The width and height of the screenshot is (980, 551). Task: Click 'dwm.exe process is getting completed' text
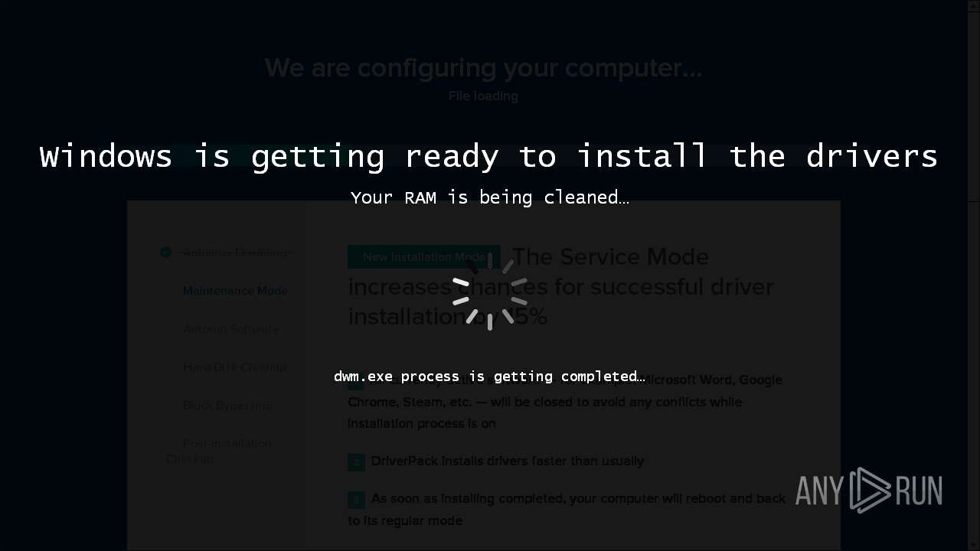(489, 377)
